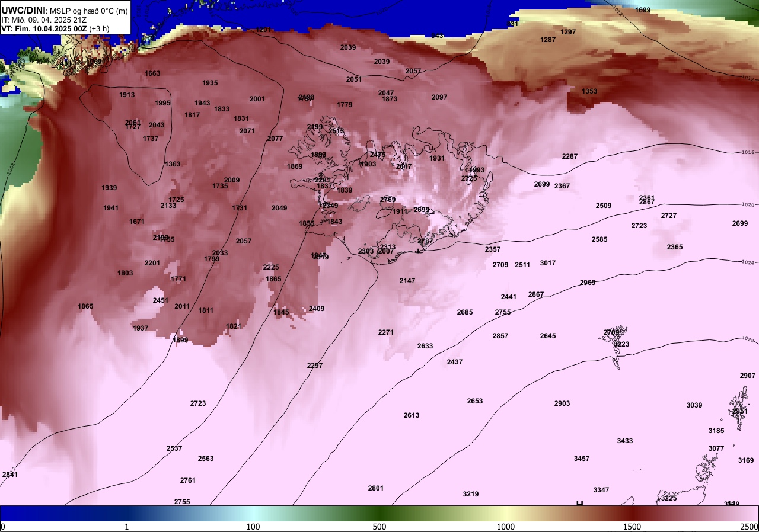Image resolution: width=759 pixels, height=532 pixels.
Task: Click the map value 1931 over Iceland
Action: pos(437,158)
